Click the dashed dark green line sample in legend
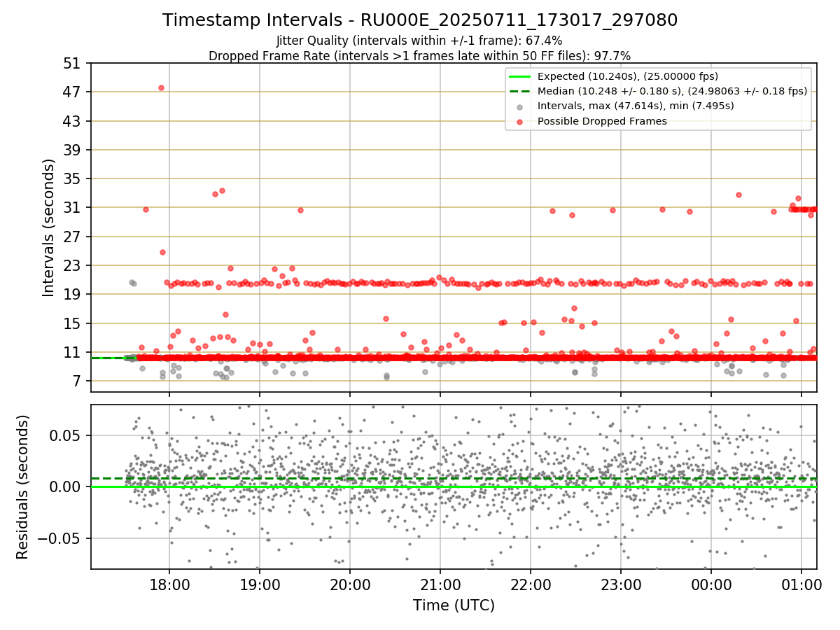 [x=519, y=91]
